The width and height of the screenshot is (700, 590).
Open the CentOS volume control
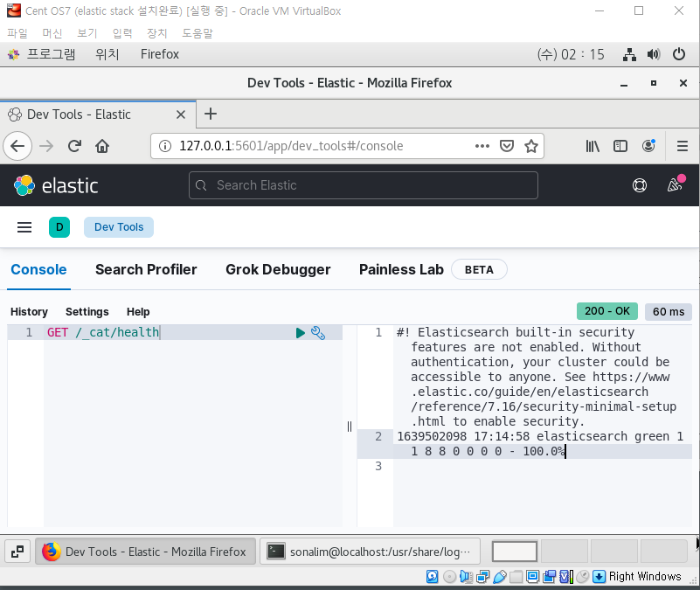654,54
